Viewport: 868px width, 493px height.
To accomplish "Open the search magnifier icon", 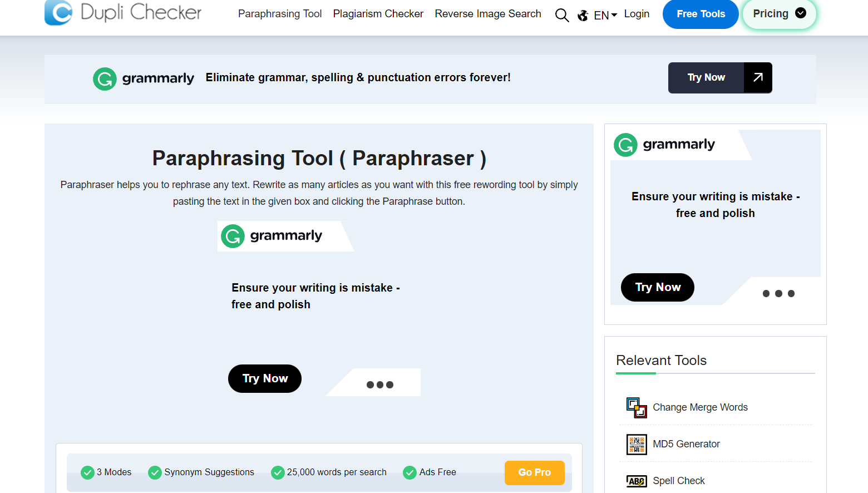I will tap(562, 15).
